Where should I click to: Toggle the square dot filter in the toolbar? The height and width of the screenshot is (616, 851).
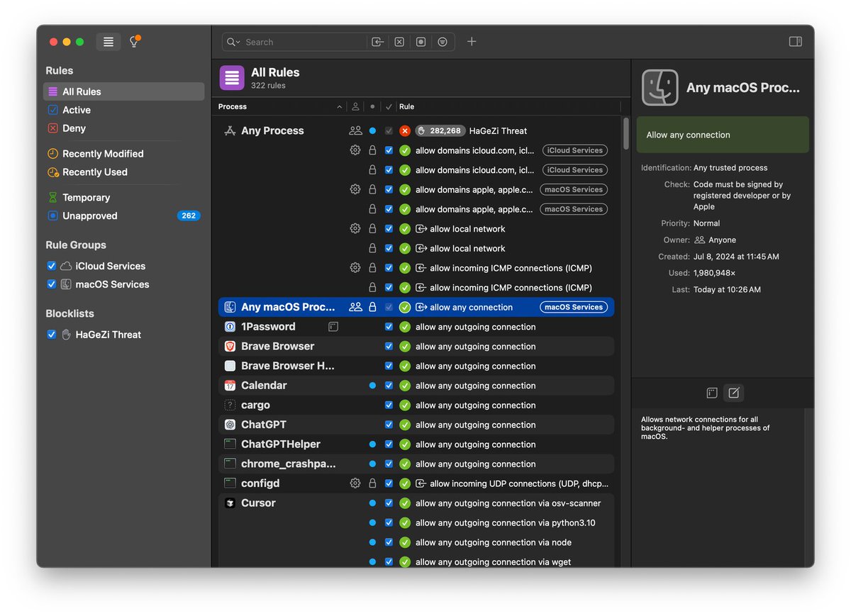click(x=421, y=42)
